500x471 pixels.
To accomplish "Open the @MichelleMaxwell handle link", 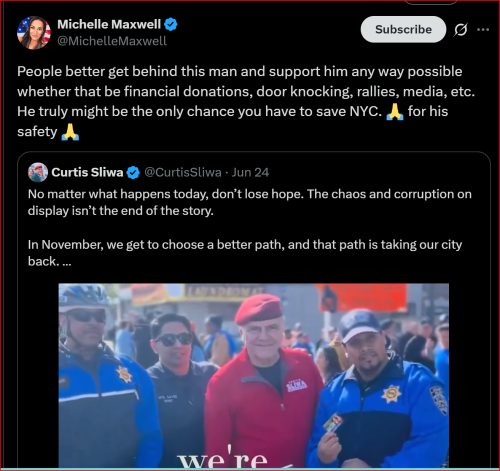I will pyautogui.click(x=112, y=41).
